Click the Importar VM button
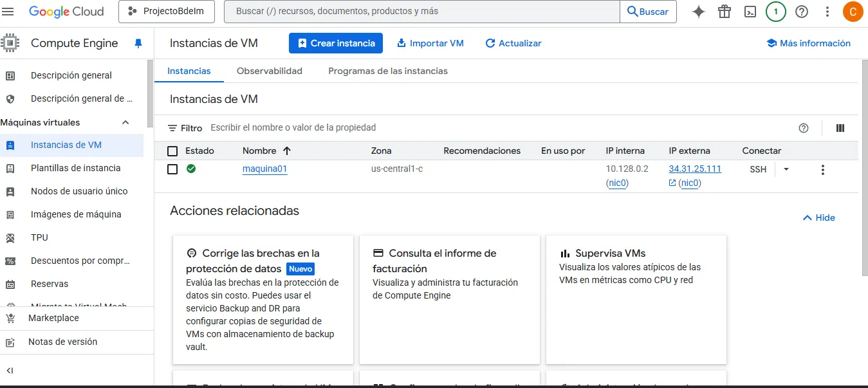The height and width of the screenshot is (388, 868). [x=430, y=43]
